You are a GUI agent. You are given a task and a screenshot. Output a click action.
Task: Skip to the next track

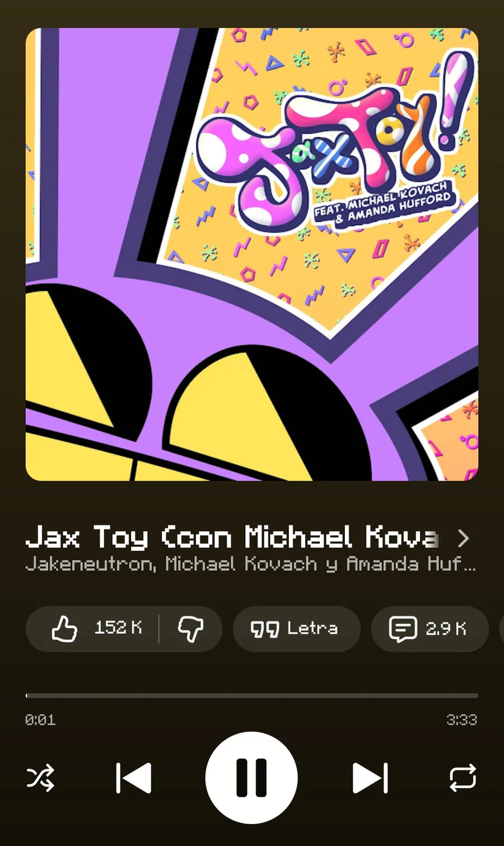click(370, 778)
